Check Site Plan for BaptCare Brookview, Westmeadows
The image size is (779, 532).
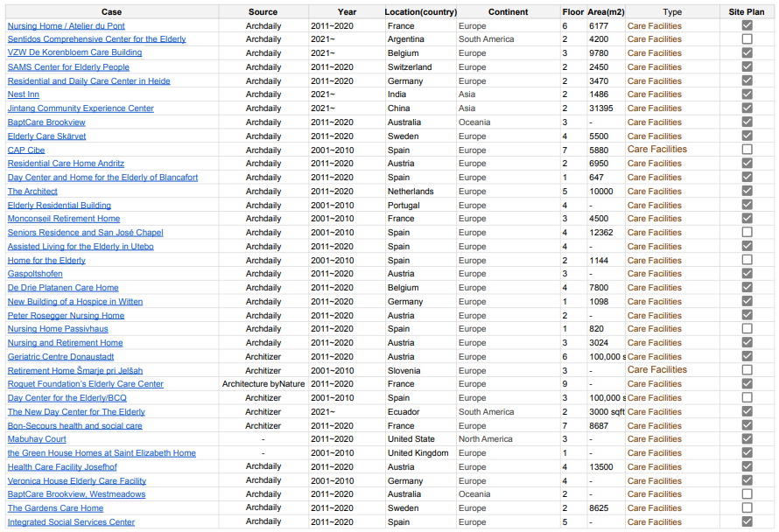tap(747, 493)
